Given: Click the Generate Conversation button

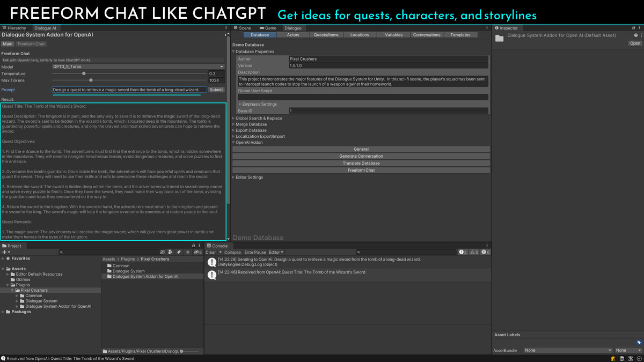Looking at the screenshot, I should tap(361, 156).
